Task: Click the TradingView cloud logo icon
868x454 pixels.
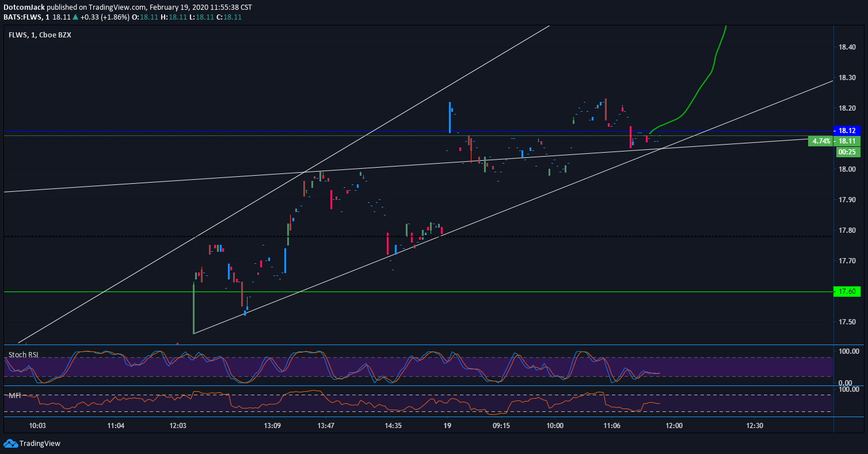Action: coord(10,444)
